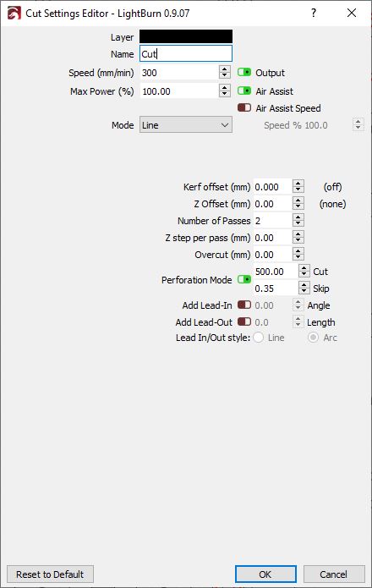372x588 pixels.
Task: Decrease Max Power with the down spinner arrow
Action: click(x=224, y=94)
